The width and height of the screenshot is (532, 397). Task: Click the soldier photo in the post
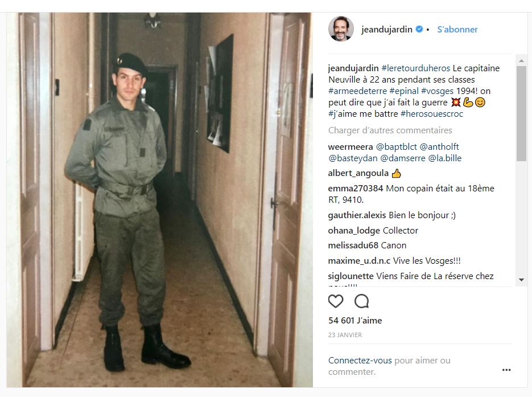[159, 200]
